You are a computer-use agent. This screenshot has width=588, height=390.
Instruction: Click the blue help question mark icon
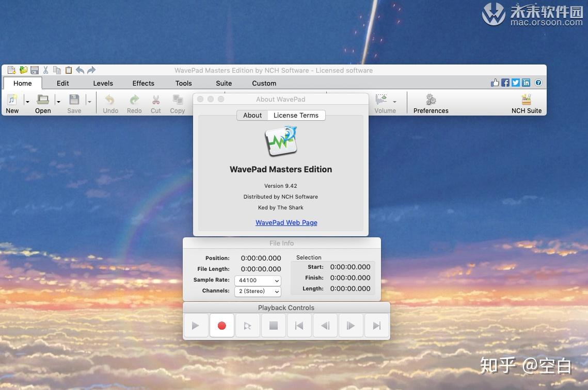point(538,83)
